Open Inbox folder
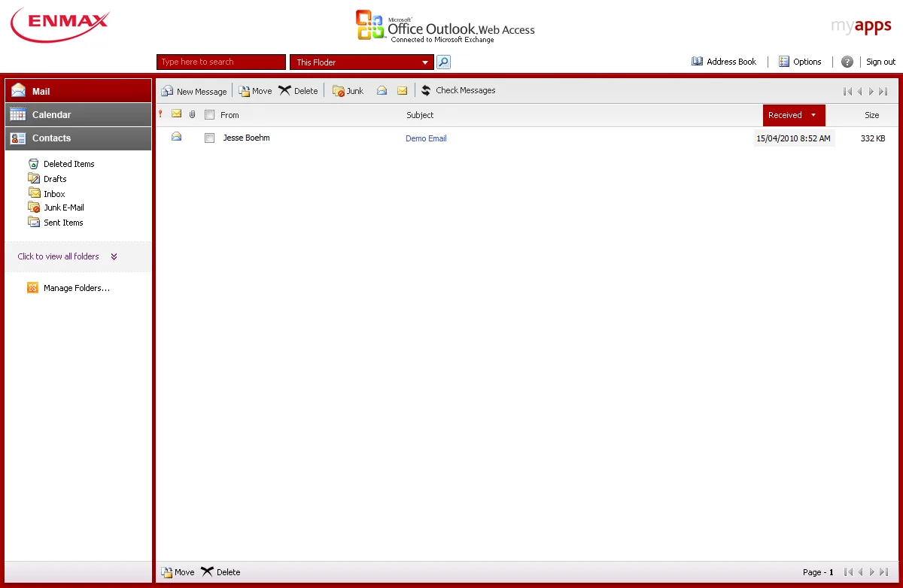The width and height of the screenshot is (903, 588). click(47, 194)
